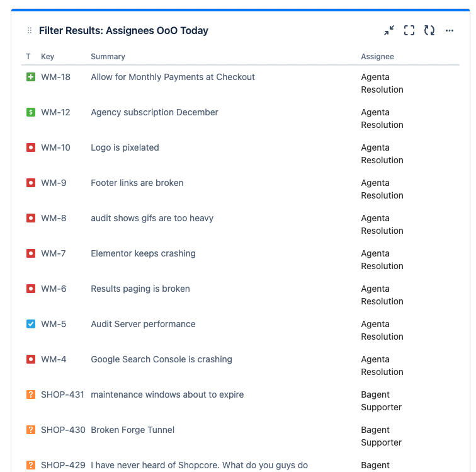Open issue key WM-12
The image size is (476, 472).
coord(55,112)
